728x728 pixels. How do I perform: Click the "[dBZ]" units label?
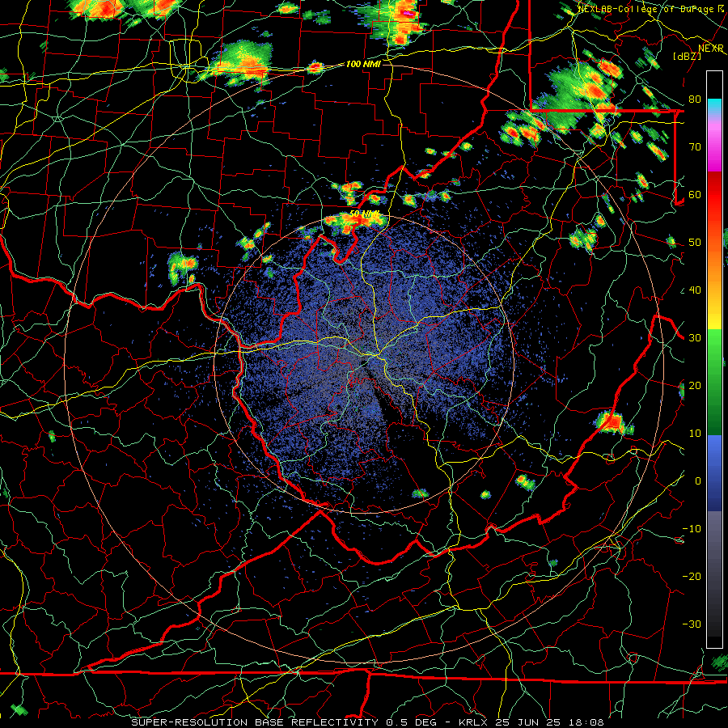tap(687, 56)
